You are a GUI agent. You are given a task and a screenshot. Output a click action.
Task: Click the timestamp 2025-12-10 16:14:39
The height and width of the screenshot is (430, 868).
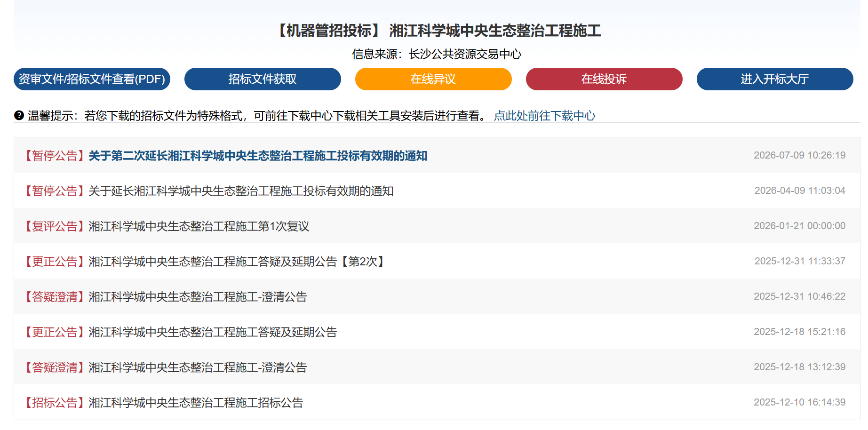(799, 402)
